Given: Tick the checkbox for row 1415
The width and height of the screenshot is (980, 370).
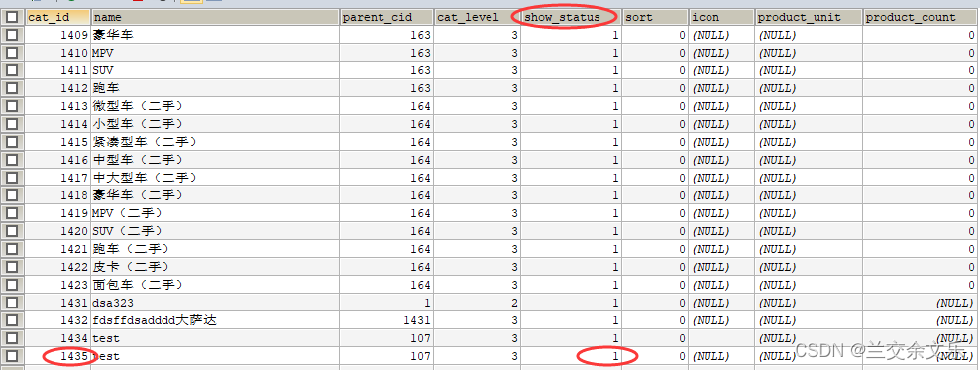Looking at the screenshot, I should (x=11, y=142).
